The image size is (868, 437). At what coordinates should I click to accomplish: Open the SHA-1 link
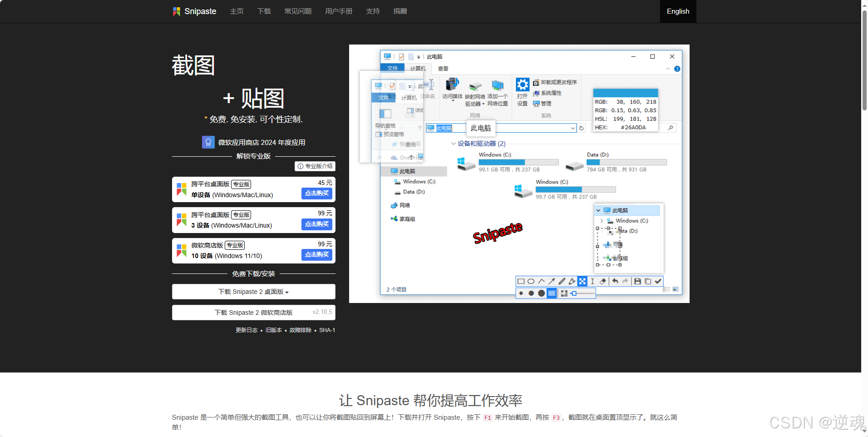(327, 330)
